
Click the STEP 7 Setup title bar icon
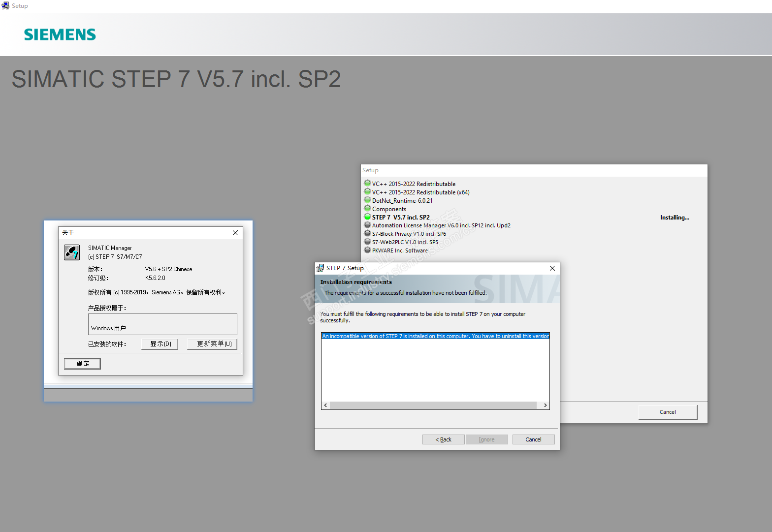(320, 268)
